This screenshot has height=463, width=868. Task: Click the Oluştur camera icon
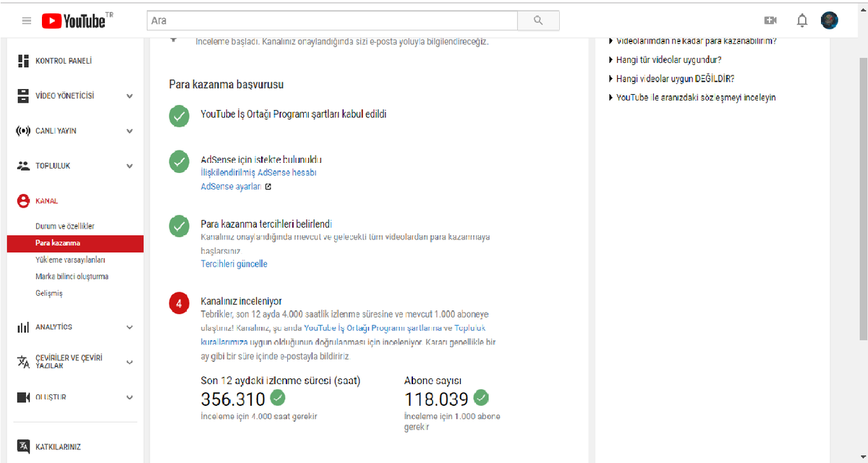coord(22,397)
